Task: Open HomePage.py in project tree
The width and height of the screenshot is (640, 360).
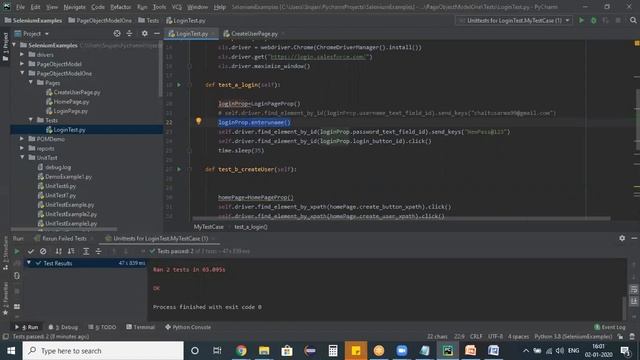Action: click(x=71, y=102)
